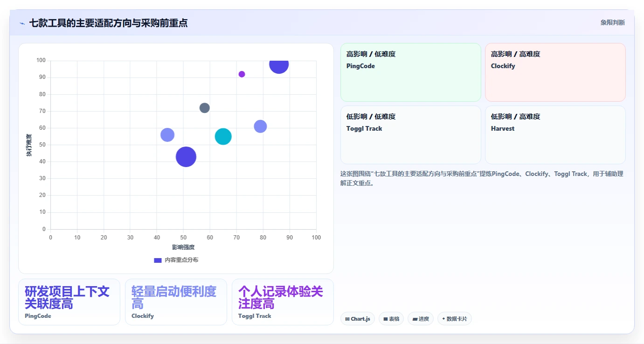Select the 表格 tag chip
This screenshot has width=644, height=344.
point(391,319)
